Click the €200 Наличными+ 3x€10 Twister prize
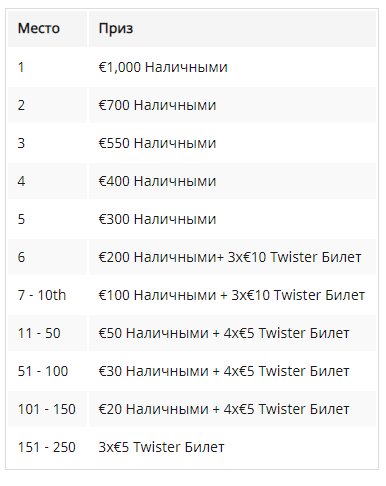 pyautogui.click(x=230, y=257)
